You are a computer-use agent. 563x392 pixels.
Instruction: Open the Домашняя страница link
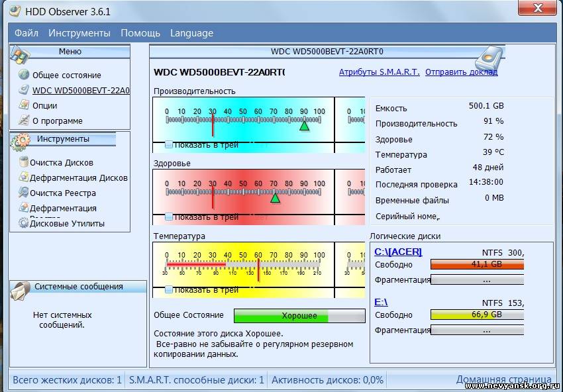[504, 379]
